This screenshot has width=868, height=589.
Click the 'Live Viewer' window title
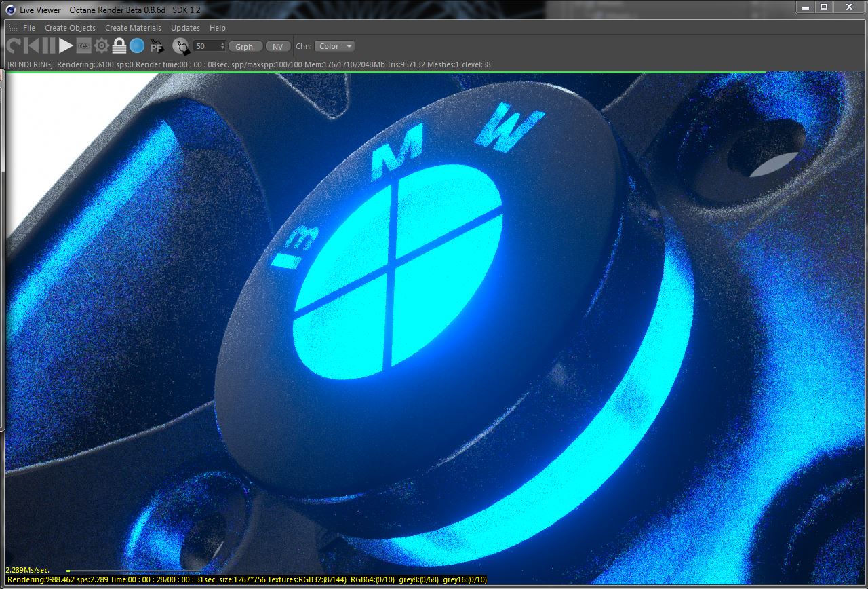point(40,9)
